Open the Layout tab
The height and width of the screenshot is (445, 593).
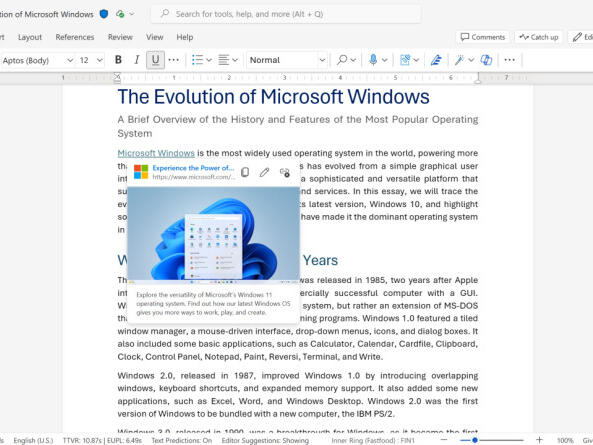(30, 37)
